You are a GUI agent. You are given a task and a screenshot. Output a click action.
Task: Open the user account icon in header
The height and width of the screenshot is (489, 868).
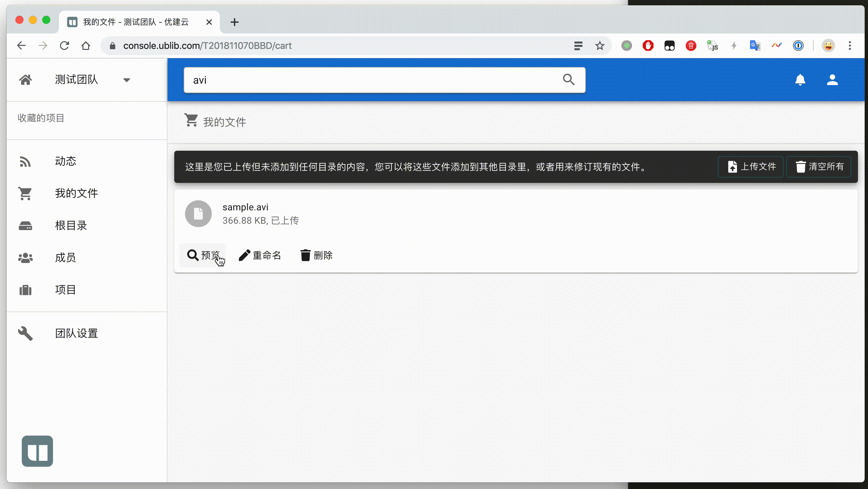[x=832, y=80]
